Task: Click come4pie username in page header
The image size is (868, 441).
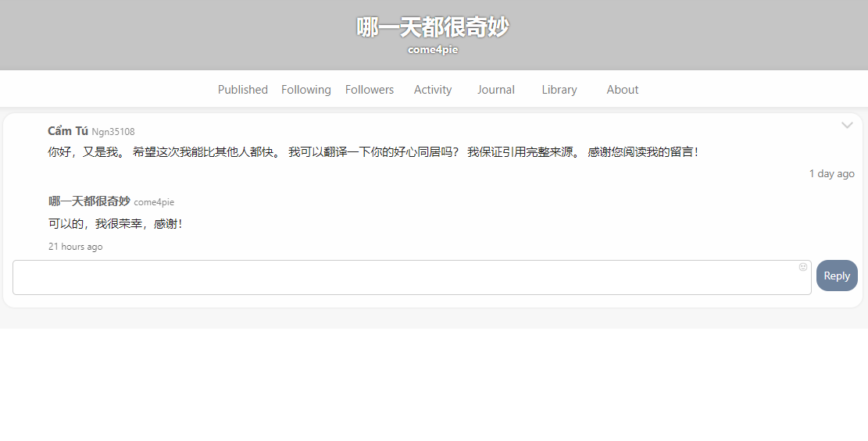Action: point(433,50)
